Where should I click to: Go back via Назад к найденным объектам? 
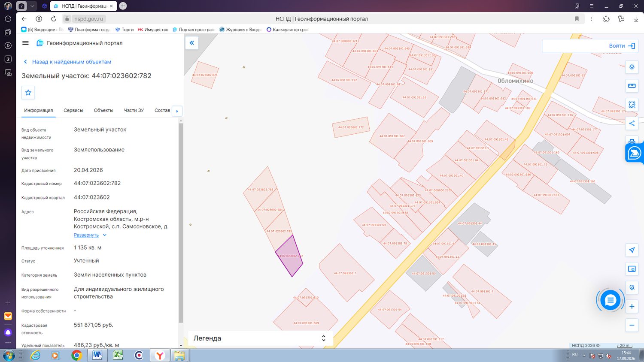[x=67, y=62]
